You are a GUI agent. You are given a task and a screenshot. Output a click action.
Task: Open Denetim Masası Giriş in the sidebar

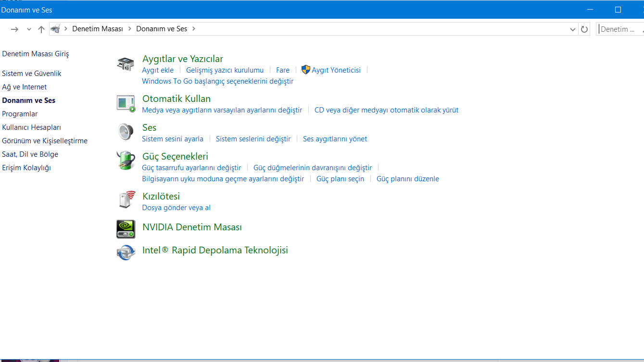tap(36, 54)
